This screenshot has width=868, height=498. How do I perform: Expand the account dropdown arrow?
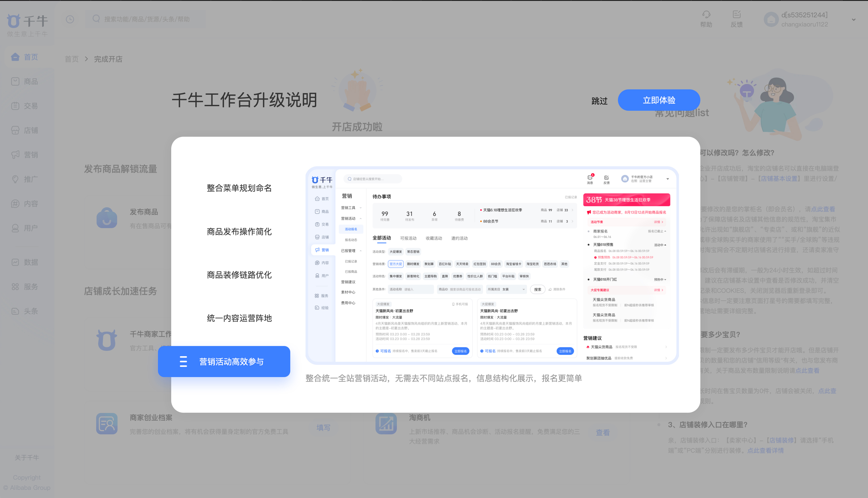click(x=853, y=20)
